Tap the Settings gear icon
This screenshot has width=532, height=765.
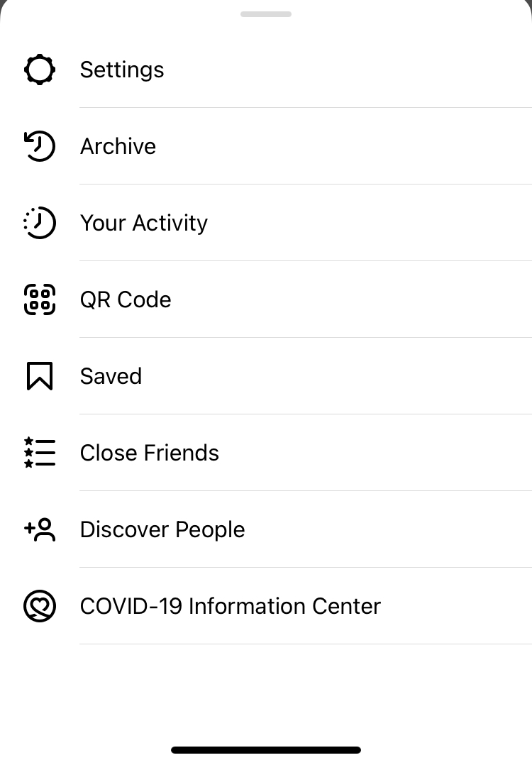point(40,70)
